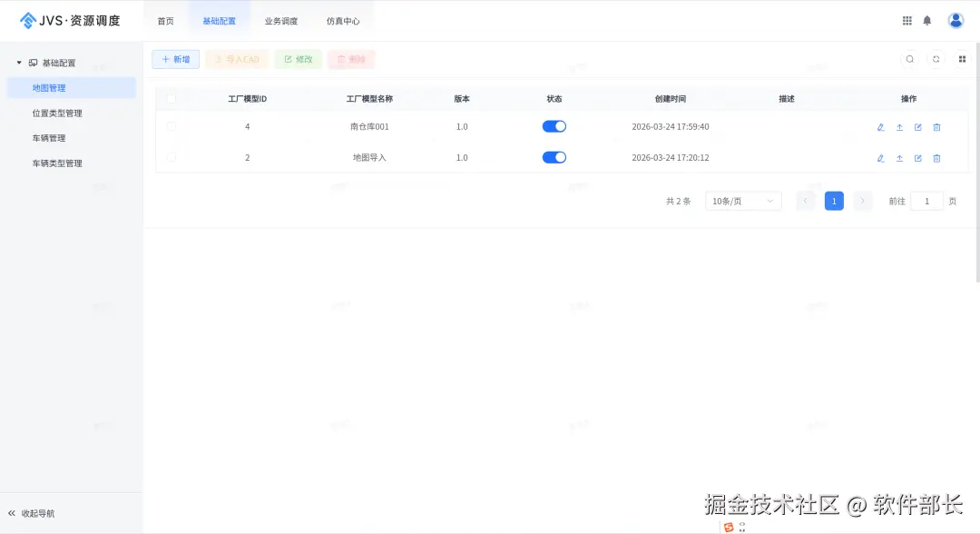Click the refresh icon in the toolbar

click(935, 58)
